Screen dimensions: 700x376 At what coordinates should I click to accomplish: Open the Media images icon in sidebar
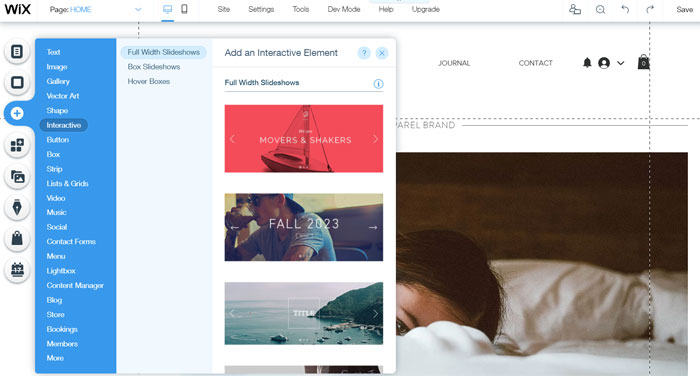pyautogui.click(x=17, y=177)
